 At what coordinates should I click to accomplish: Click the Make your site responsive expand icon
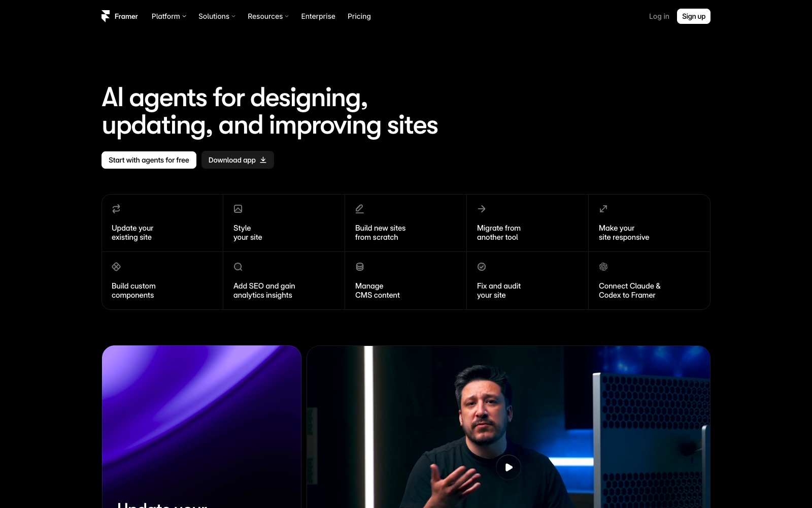click(x=603, y=209)
